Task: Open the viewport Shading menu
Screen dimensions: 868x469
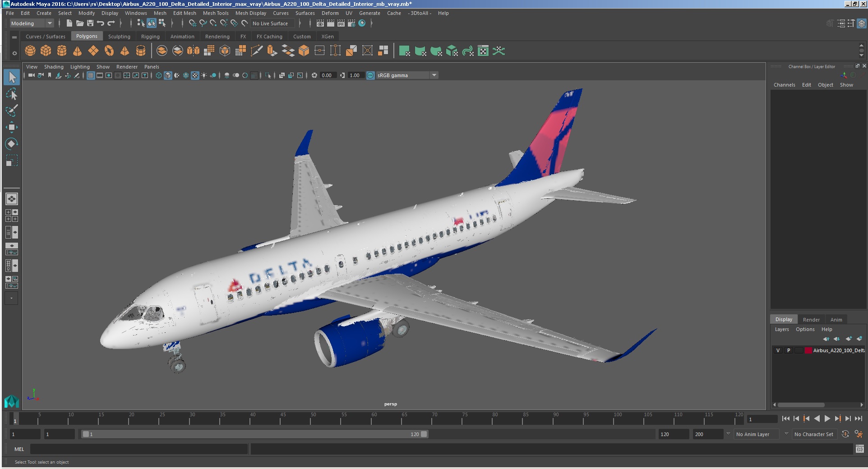Action: (x=54, y=67)
